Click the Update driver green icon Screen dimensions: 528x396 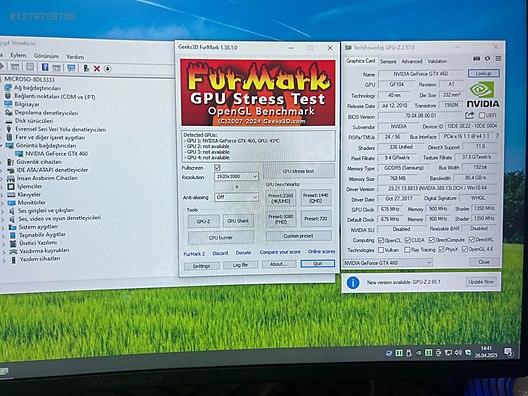(x=86, y=68)
